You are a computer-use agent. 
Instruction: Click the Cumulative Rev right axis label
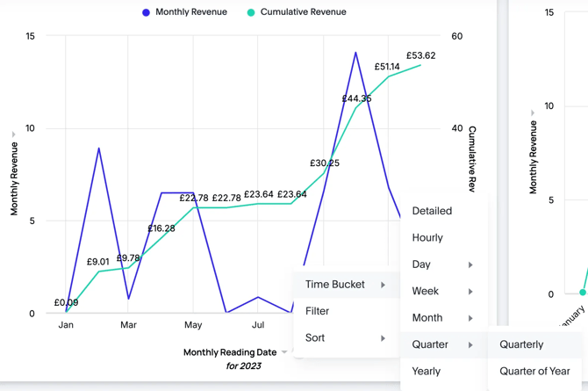coord(472,158)
